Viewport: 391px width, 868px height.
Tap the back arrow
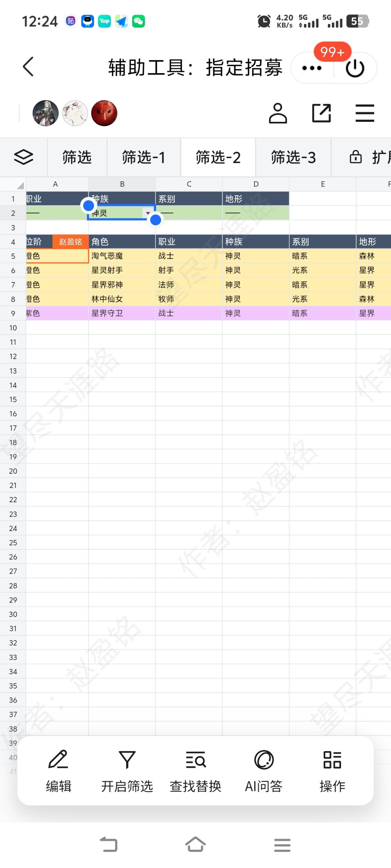[28, 67]
